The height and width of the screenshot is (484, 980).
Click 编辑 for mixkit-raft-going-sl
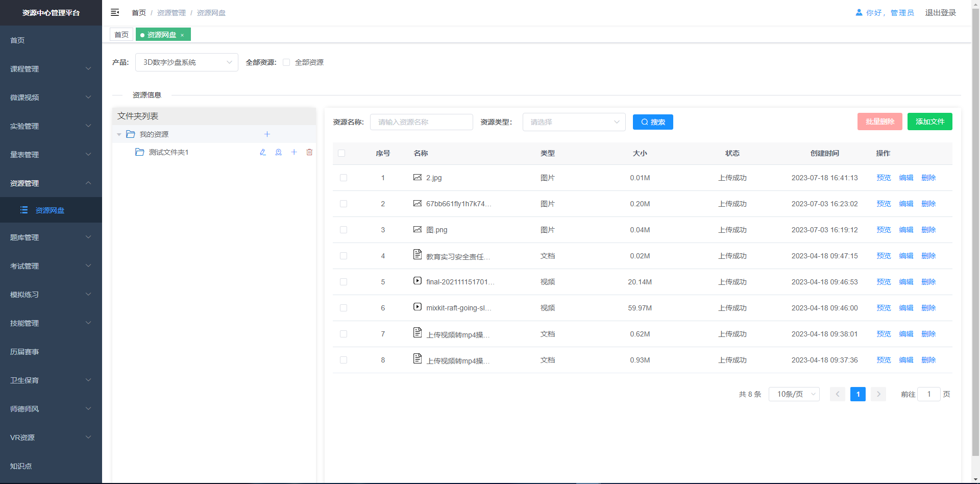(906, 308)
